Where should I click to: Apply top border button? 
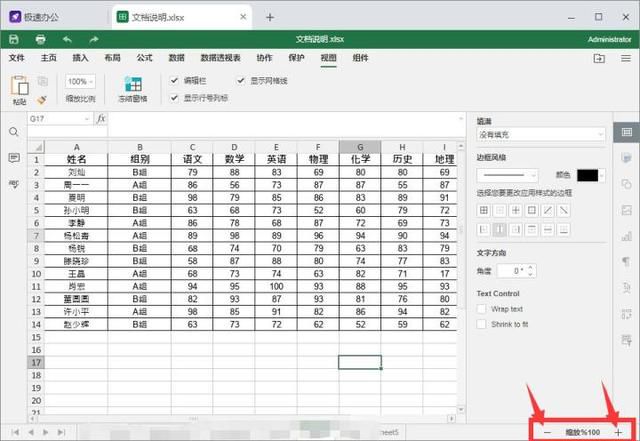click(x=531, y=229)
